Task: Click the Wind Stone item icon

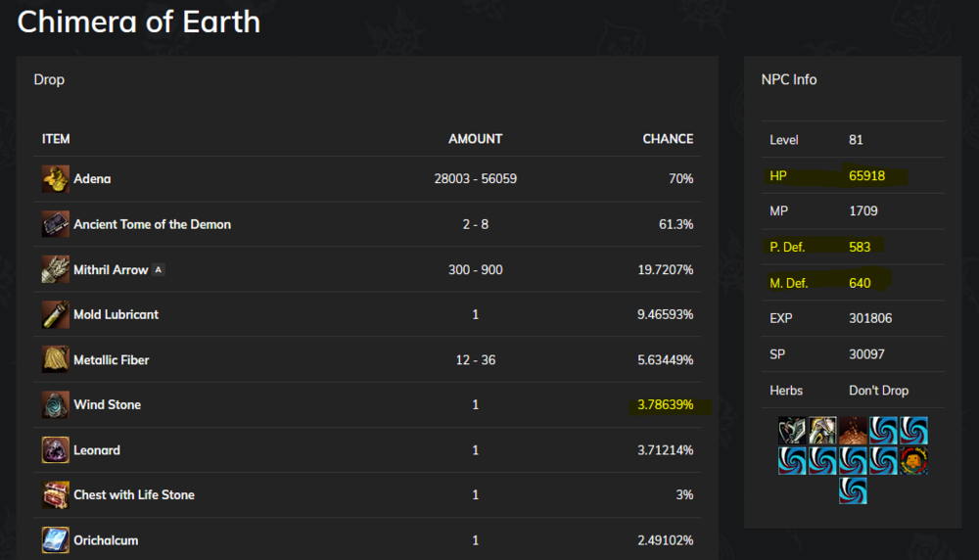Action: click(55, 404)
